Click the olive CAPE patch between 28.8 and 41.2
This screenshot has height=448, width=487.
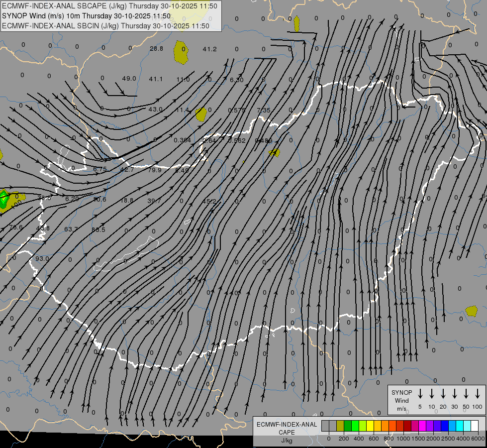click(x=181, y=52)
